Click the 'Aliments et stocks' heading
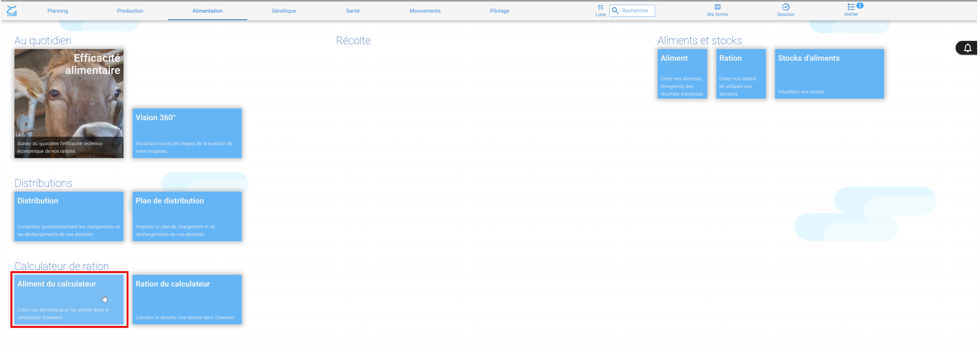The width and height of the screenshot is (980, 349). pos(699,40)
